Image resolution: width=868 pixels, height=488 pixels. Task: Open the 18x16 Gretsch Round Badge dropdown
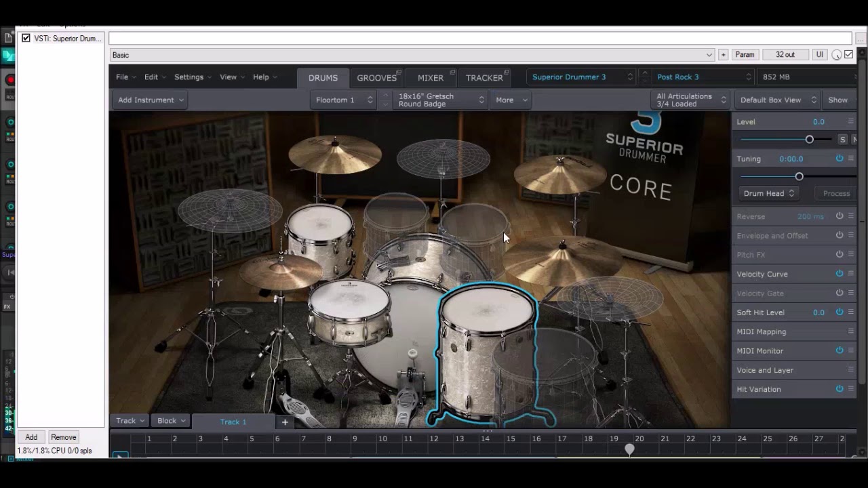click(441, 100)
